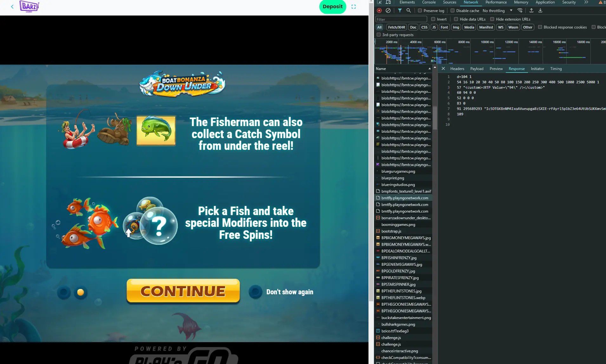Show more DevTools tabs chevron

click(586, 2)
